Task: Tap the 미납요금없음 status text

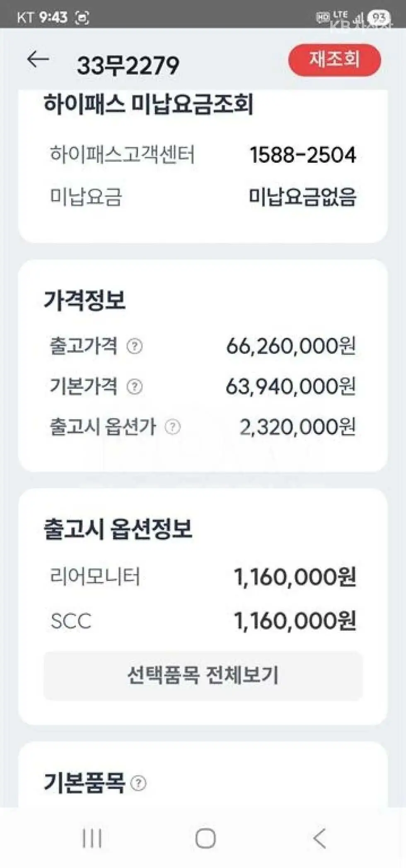Action: tap(302, 197)
